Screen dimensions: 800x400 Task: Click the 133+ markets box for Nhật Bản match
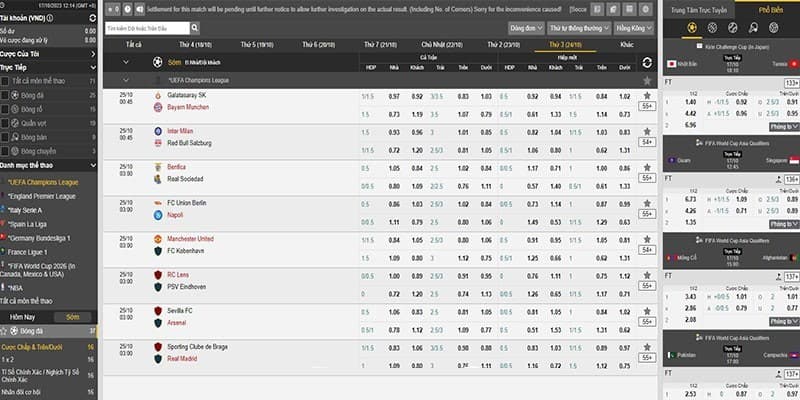pyautogui.click(x=792, y=83)
